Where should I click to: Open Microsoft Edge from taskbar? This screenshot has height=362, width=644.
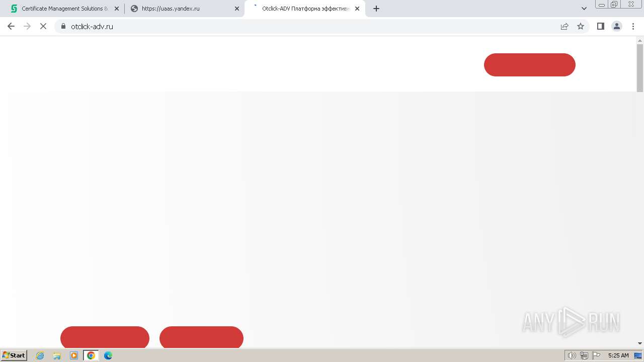tap(108, 355)
